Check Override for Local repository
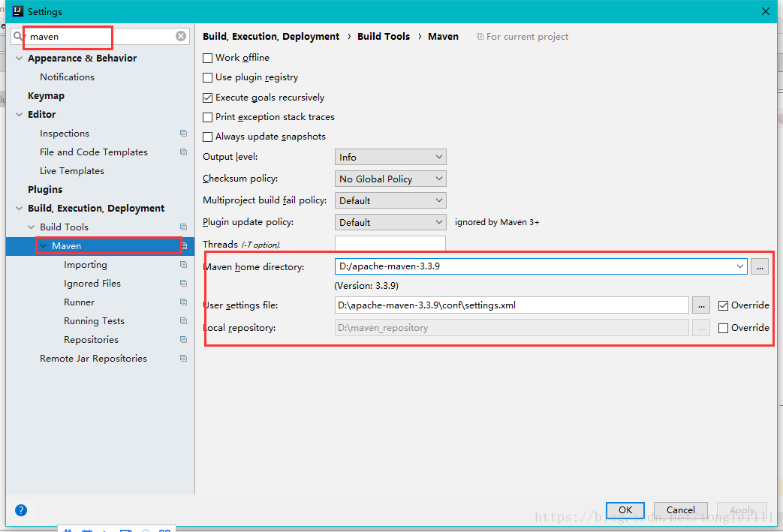The height and width of the screenshot is (532, 783). pos(723,328)
